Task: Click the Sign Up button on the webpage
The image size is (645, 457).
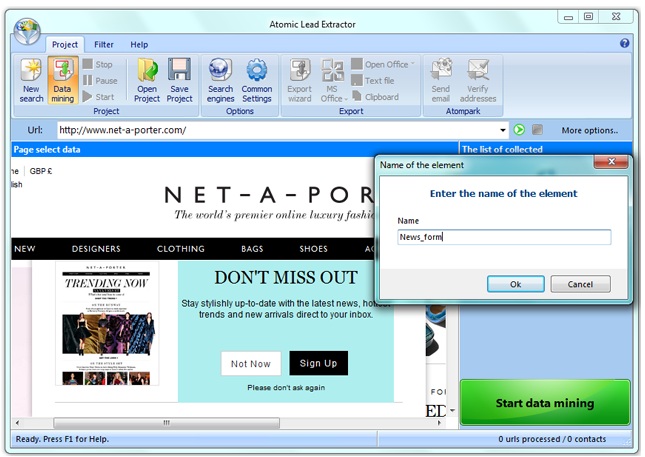Action: (318, 363)
